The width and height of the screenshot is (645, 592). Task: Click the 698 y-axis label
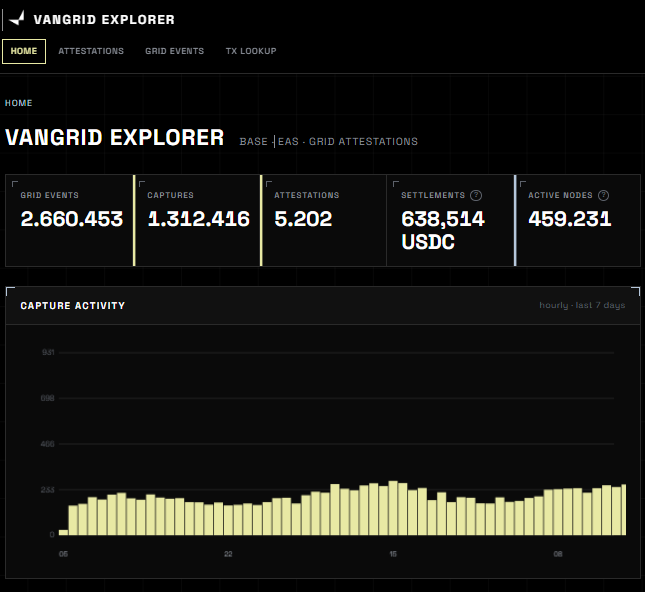pos(48,398)
